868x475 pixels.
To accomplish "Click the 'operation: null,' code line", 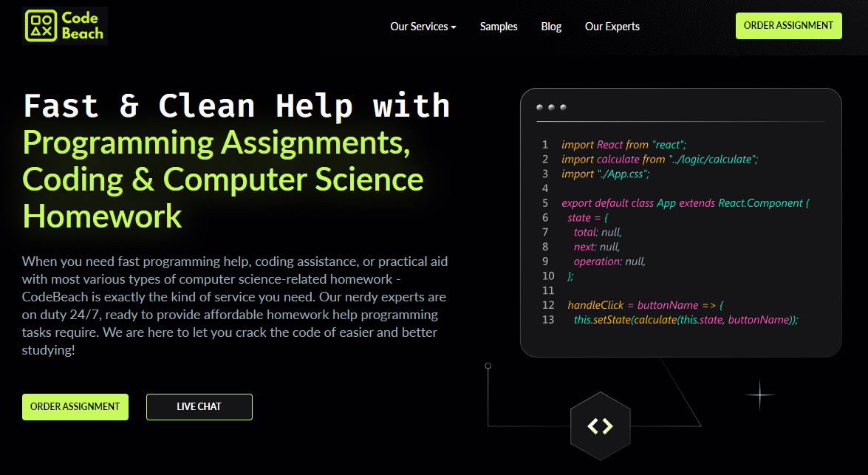I will (609, 262).
